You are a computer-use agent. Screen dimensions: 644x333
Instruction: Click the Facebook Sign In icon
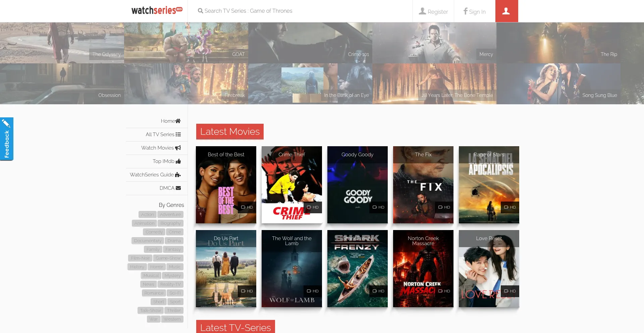coord(465,11)
